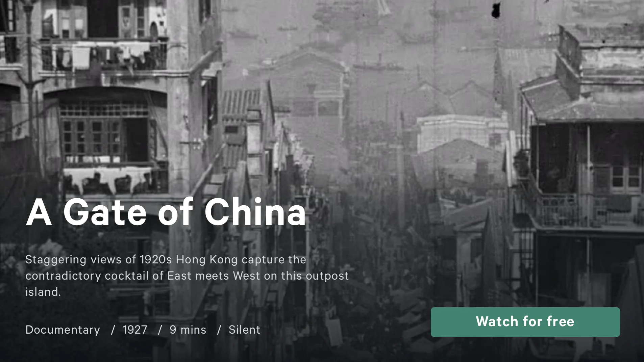Screen dimensions: 644x362
Task: Select the Silent label in metadata
Action: 244,330
